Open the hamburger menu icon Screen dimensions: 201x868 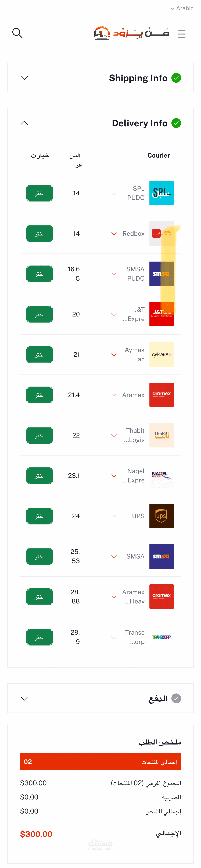coord(181,34)
